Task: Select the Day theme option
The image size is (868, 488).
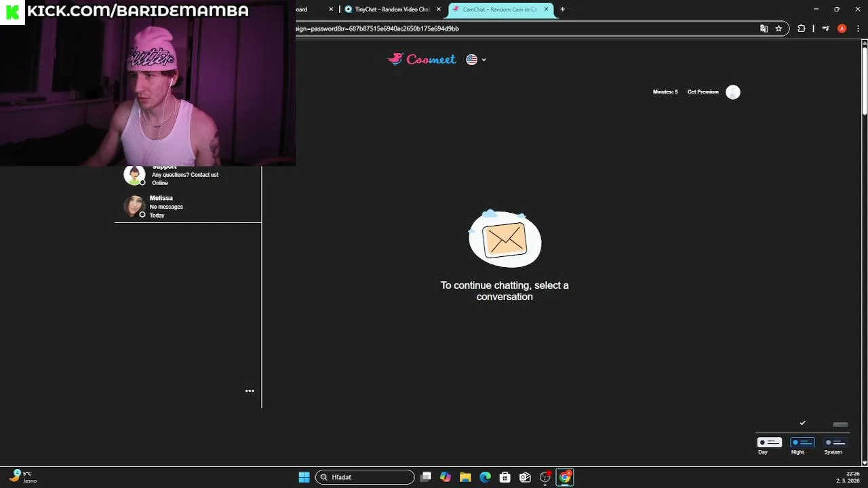Action: pyautogui.click(x=769, y=445)
